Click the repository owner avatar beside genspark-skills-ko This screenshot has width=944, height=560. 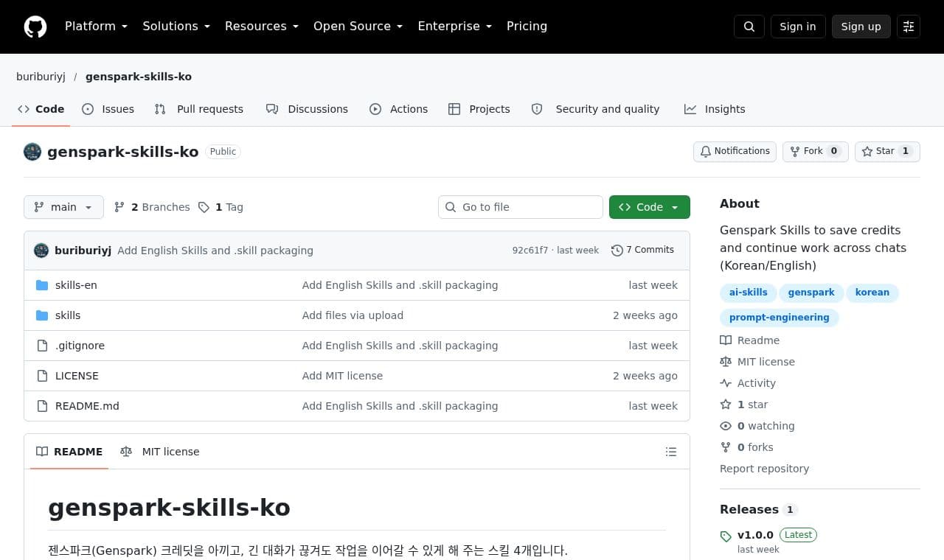[x=32, y=152]
